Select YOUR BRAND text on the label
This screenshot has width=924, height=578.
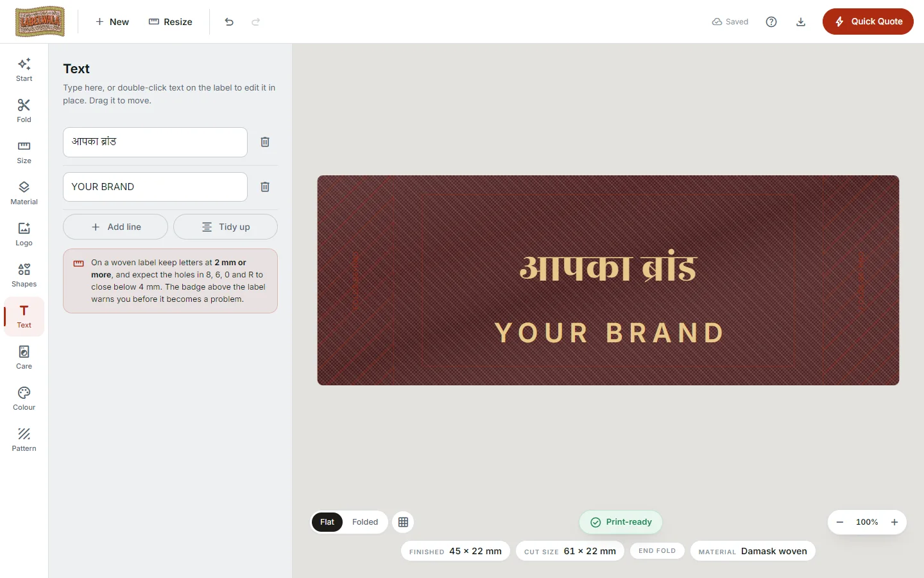(609, 333)
